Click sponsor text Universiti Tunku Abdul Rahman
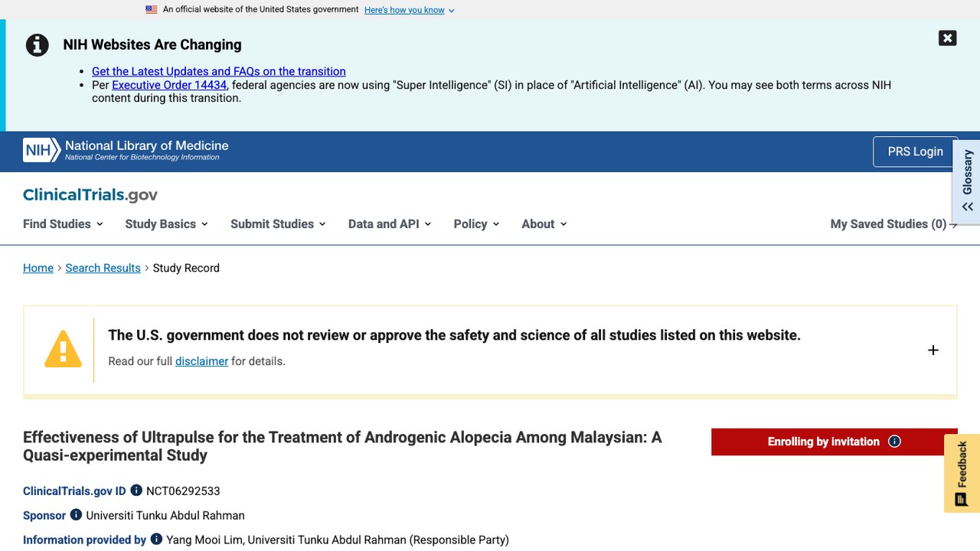 pos(165,516)
